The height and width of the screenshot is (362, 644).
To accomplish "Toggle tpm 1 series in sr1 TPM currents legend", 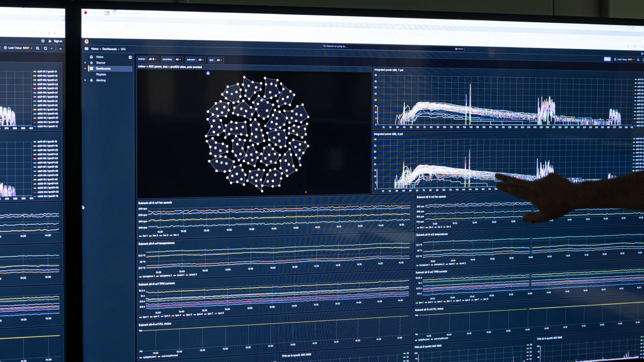I will pyautogui.click(x=144, y=317).
